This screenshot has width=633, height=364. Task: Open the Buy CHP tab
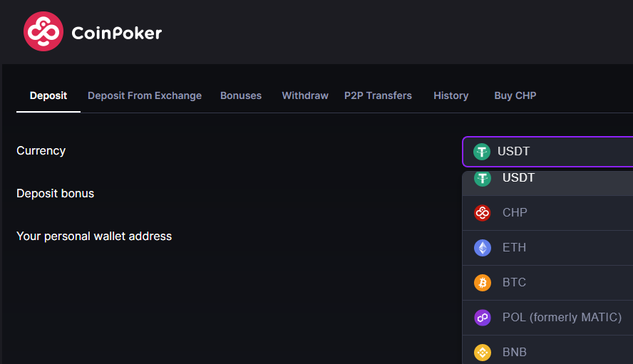click(515, 95)
